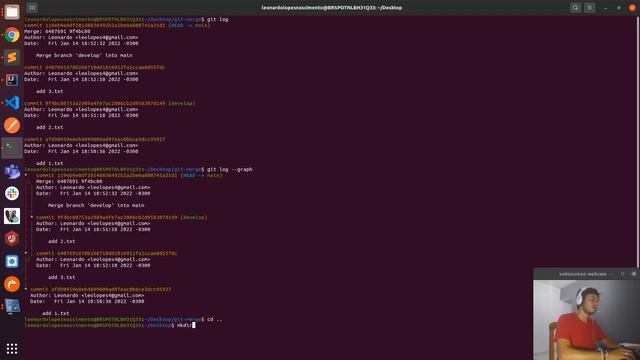Click 'add 2.txt' in the graph output

pos(62,241)
